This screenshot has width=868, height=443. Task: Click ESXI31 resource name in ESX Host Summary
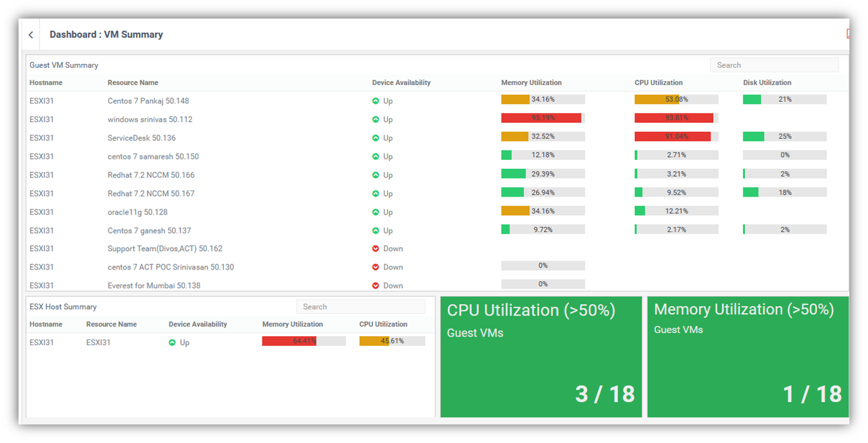[x=99, y=342]
